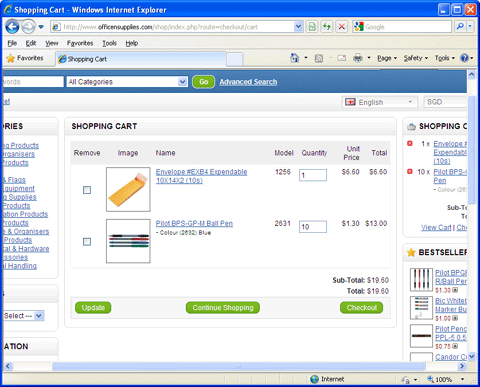Viewport: 480px width, 387px height.
Task: Click the browser Back arrow button
Action: 12,27
